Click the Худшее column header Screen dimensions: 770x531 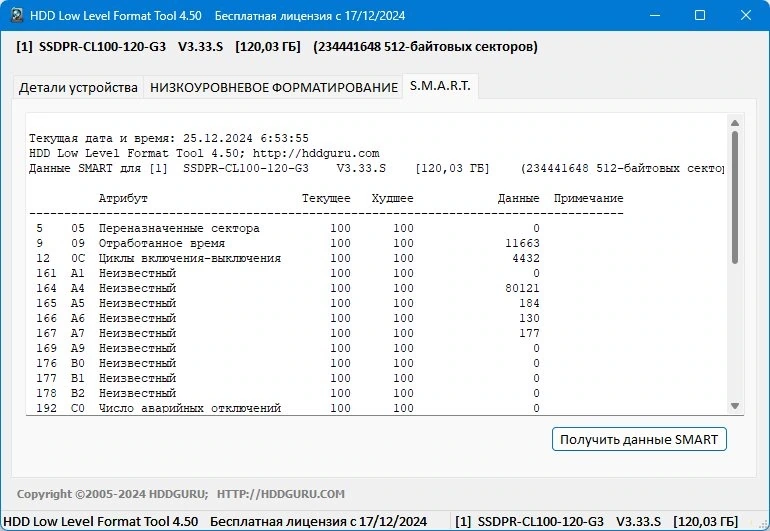(x=392, y=198)
